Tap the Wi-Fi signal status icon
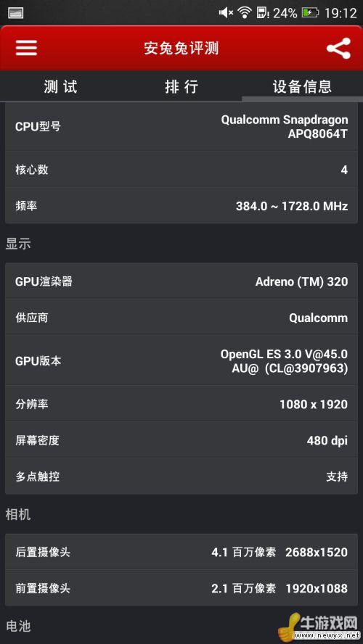This screenshot has width=363, height=644. [245, 13]
